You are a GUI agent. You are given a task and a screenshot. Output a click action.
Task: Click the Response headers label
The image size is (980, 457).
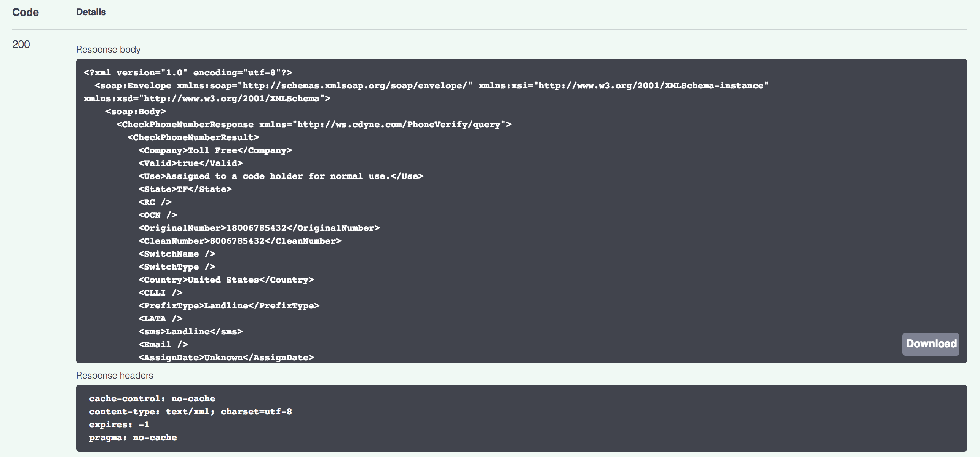(115, 375)
